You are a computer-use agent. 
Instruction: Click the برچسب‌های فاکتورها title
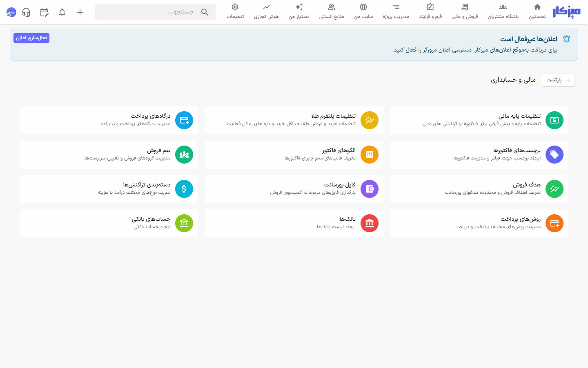[x=517, y=150]
